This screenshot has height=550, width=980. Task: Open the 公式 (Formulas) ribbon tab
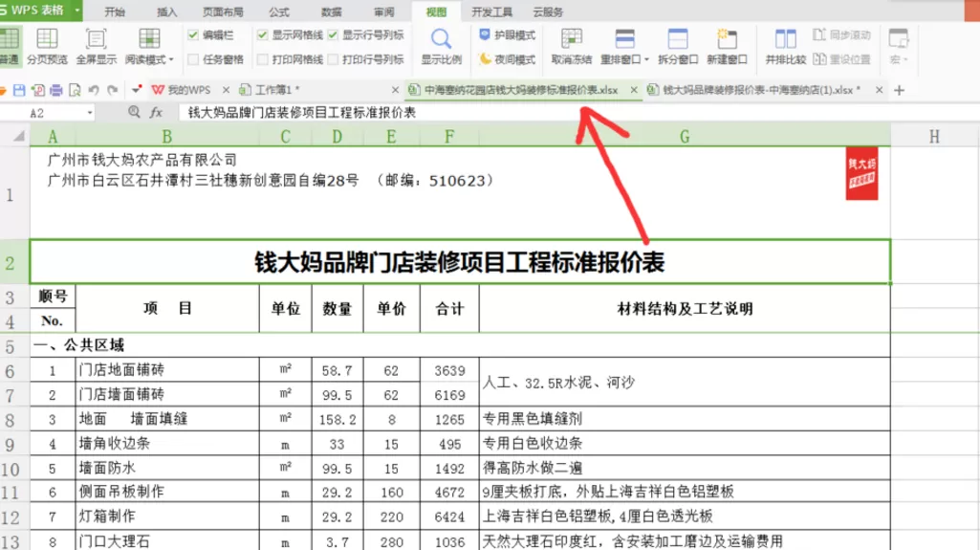coord(279,11)
